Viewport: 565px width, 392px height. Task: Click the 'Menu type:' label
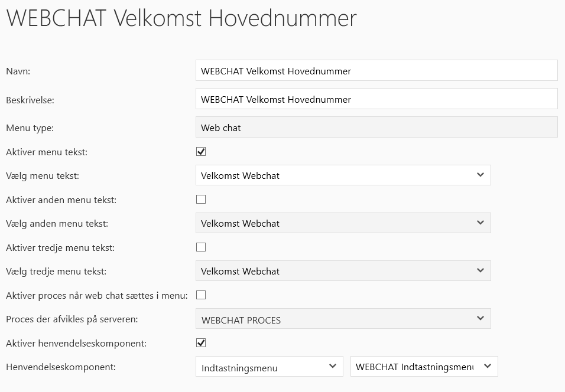pos(30,128)
